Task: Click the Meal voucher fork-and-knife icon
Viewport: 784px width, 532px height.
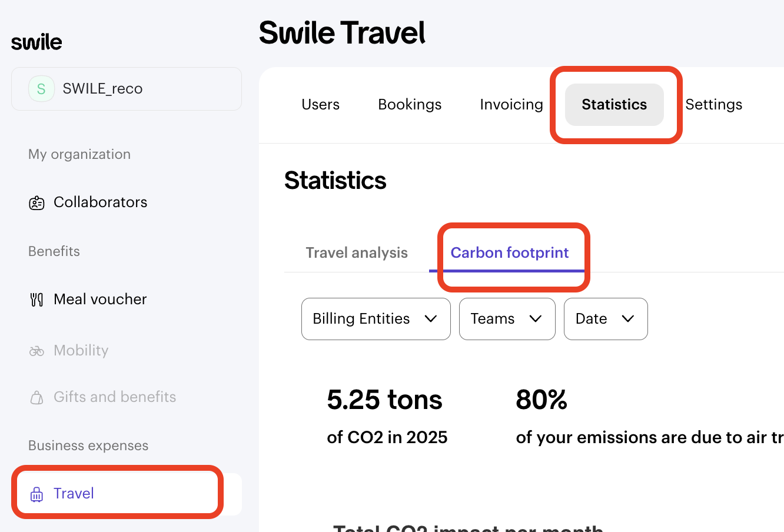Action: point(36,300)
